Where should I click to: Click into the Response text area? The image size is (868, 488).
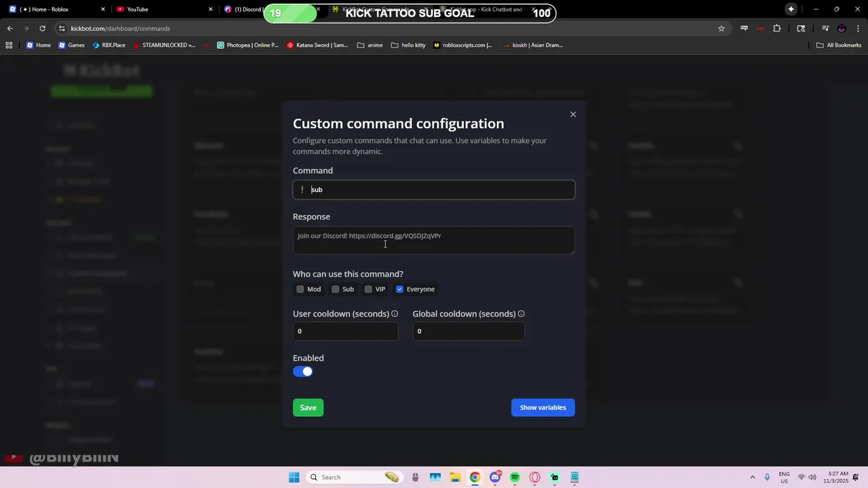[x=434, y=241]
